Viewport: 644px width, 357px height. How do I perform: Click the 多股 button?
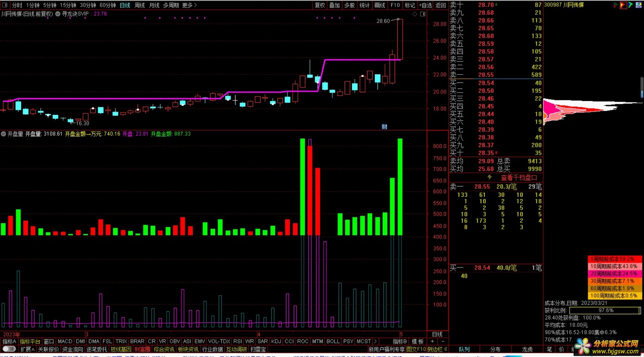click(350, 5)
